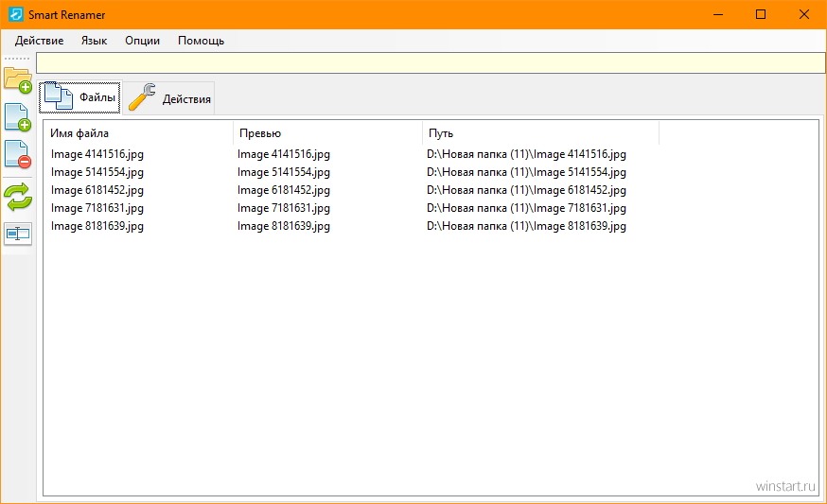Open the Помощь menu
This screenshot has height=504, width=827.
[201, 41]
